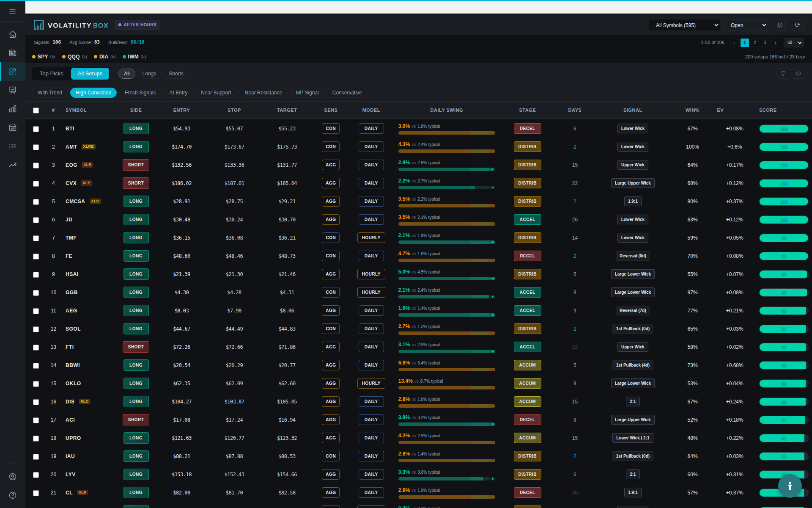812x508 pixels.
Task: Click the After Hours status badge
Action: [137, 25]
